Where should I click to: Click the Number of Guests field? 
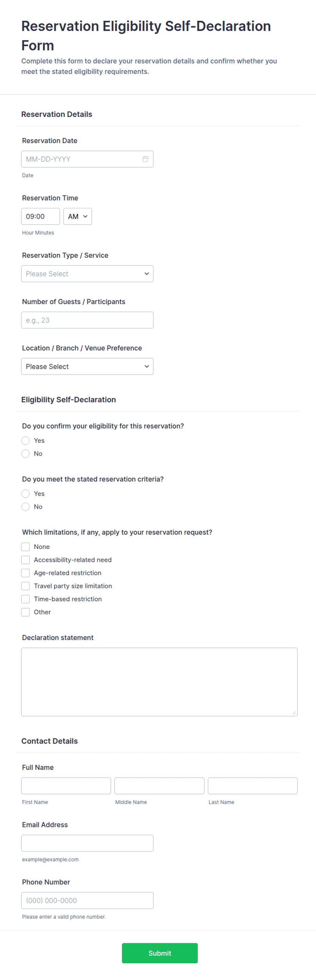tap(87, 320)
